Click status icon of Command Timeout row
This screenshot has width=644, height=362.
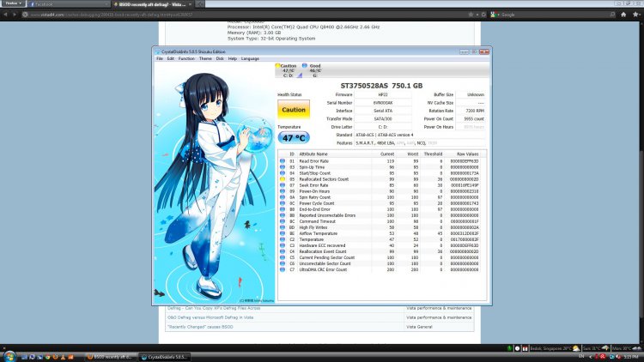point(283,221)
